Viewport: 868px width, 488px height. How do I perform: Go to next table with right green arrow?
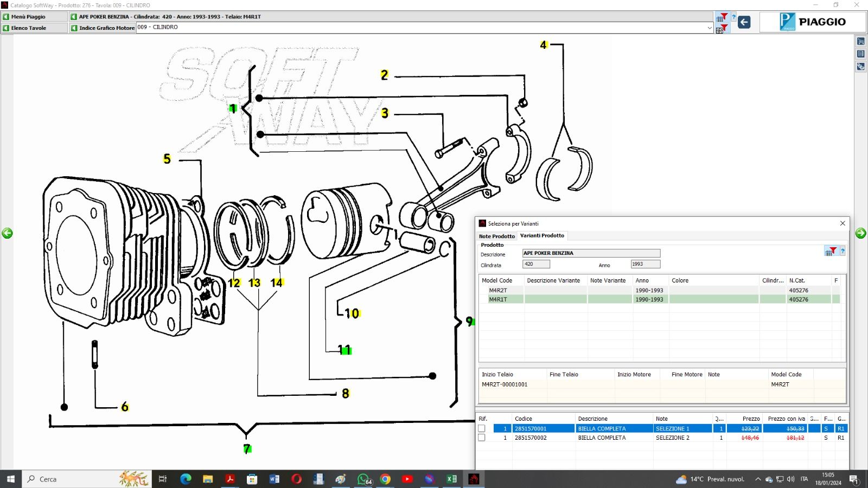(860, 233)
